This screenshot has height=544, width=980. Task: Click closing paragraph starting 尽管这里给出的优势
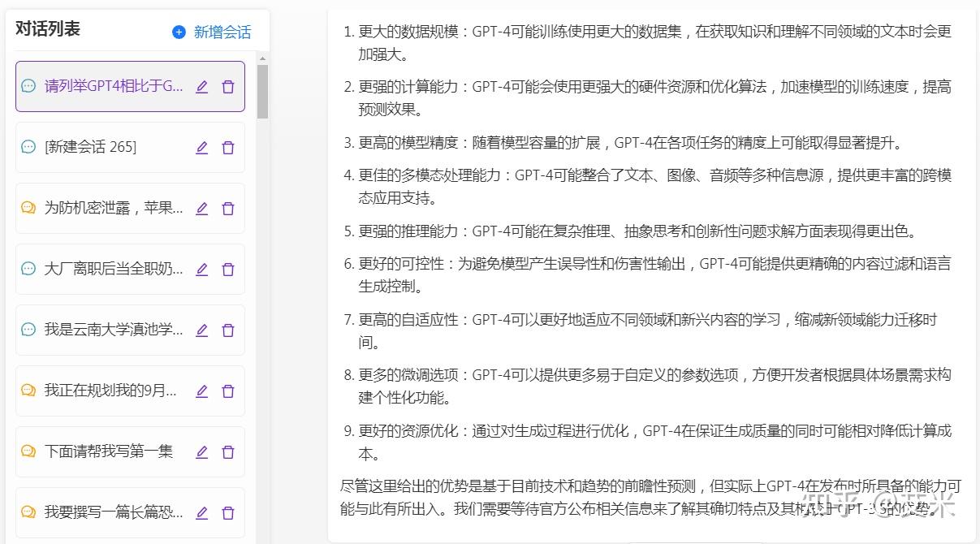coord(650,497)
